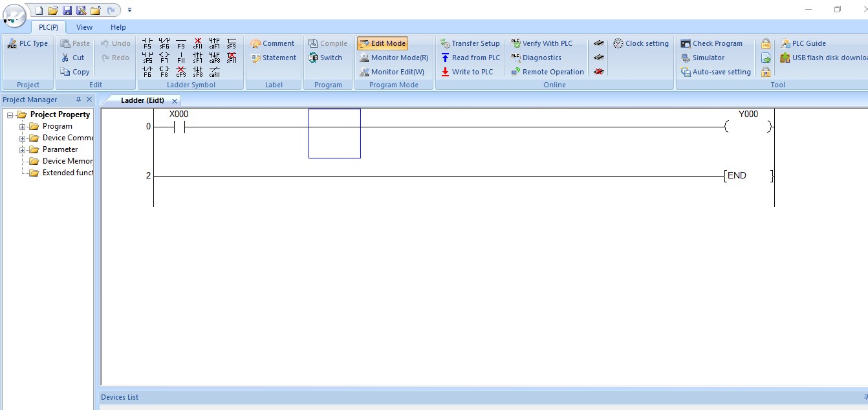Insert invert result symbol caF11
868x410 pixels.
(215, 72)
